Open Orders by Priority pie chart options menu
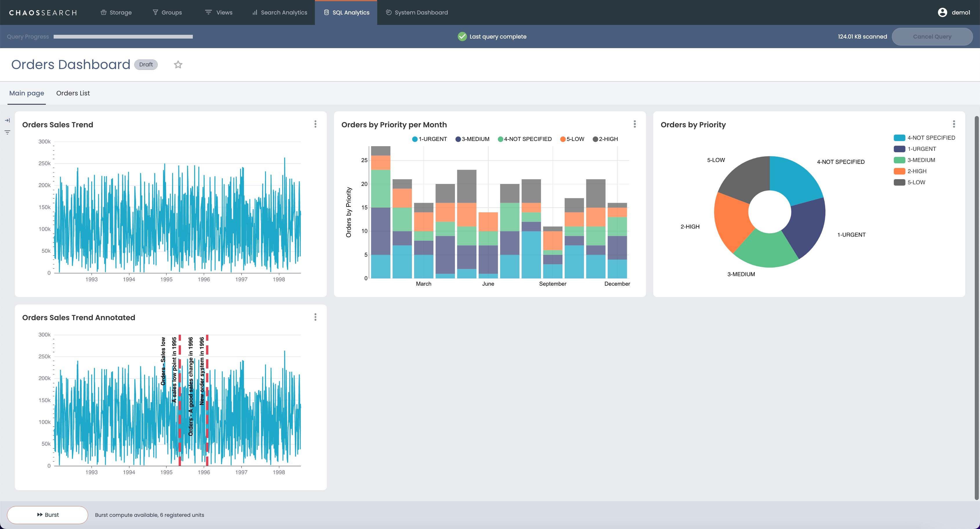 click(x=954, y=124)
